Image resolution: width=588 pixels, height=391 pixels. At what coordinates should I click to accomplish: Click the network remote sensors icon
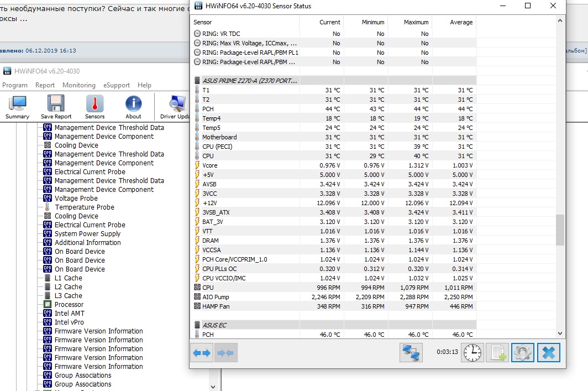[411, 353]
